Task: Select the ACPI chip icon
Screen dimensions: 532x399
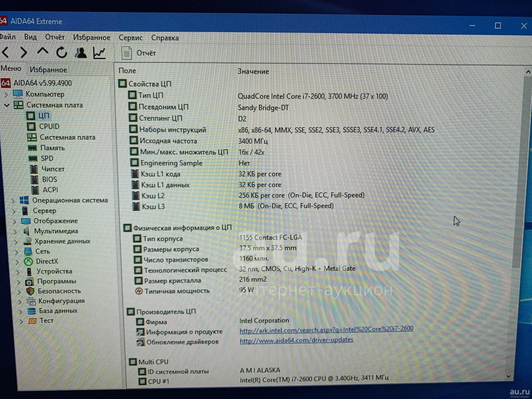Action: pyautogui.click(x=35, y=190)
